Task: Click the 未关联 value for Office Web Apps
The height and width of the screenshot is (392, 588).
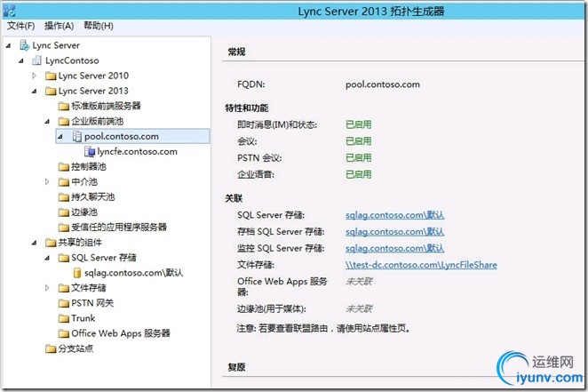Action: 359,282
